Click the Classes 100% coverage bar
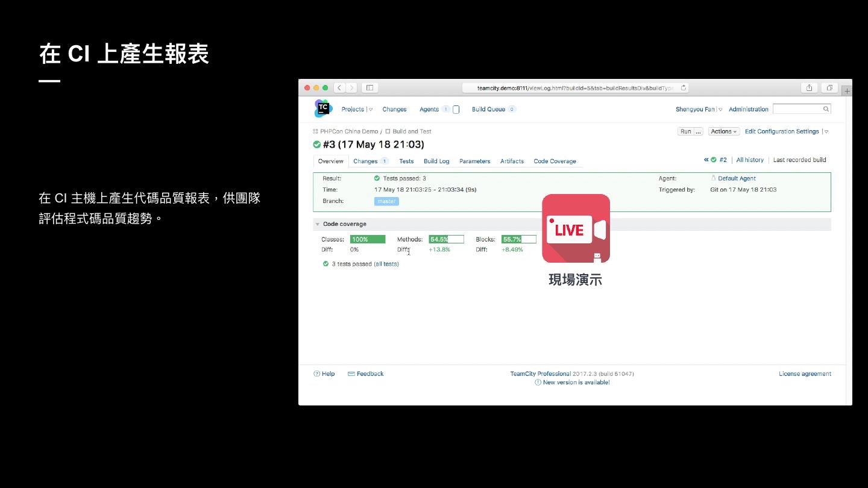 pyautogui.click(x=368, y=239)
